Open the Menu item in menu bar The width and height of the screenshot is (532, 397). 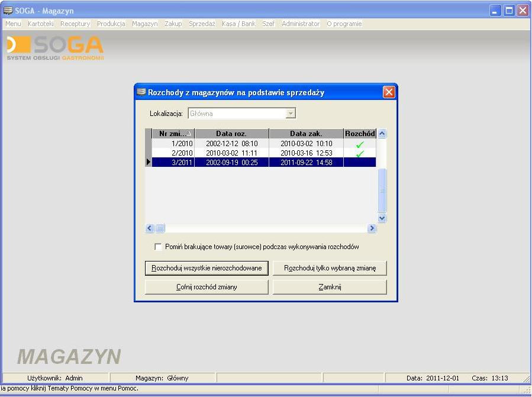(13, 24)
